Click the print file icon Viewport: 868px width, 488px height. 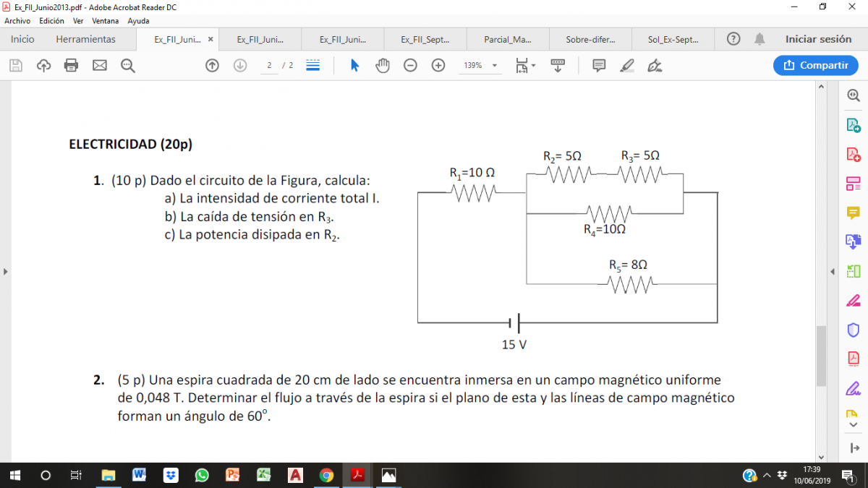tap(71, 66)
